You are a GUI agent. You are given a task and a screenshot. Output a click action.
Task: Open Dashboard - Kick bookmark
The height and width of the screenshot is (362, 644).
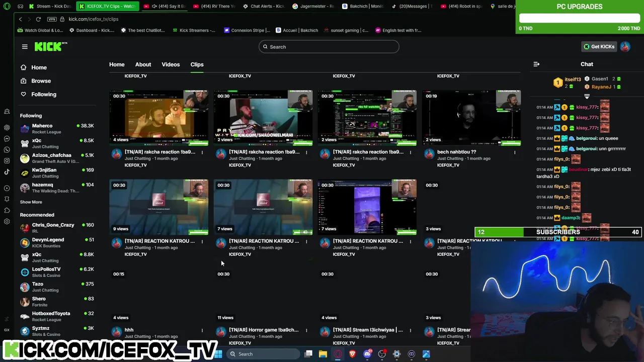click(92, 30)
